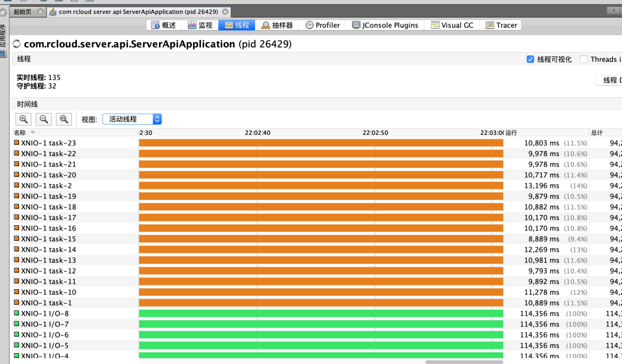Switch to the Profiler tab
622x364 pixels.
click(x=323, y=25)
